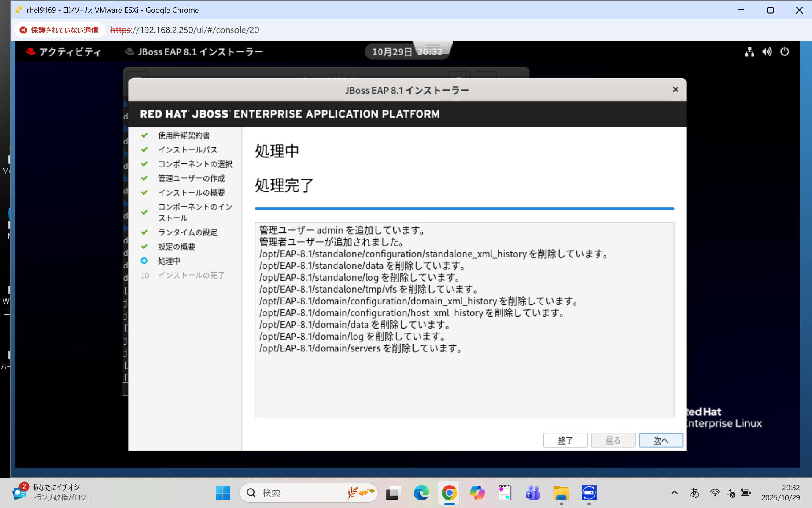
Task: Open the network icon in the console top bar
Action: coord(749,52)
